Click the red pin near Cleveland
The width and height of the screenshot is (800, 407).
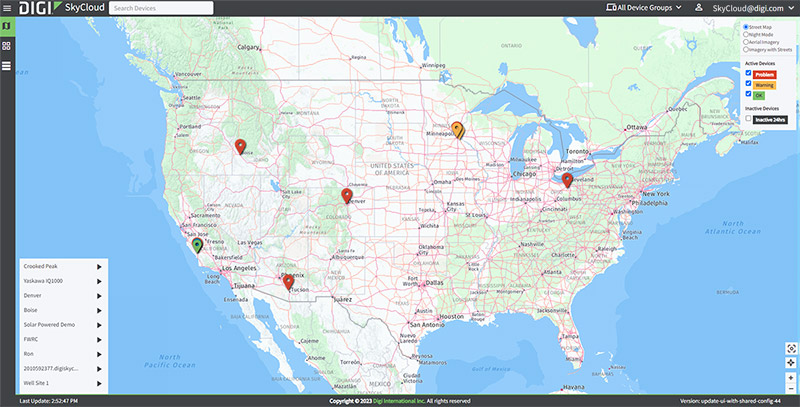[567, 181]
